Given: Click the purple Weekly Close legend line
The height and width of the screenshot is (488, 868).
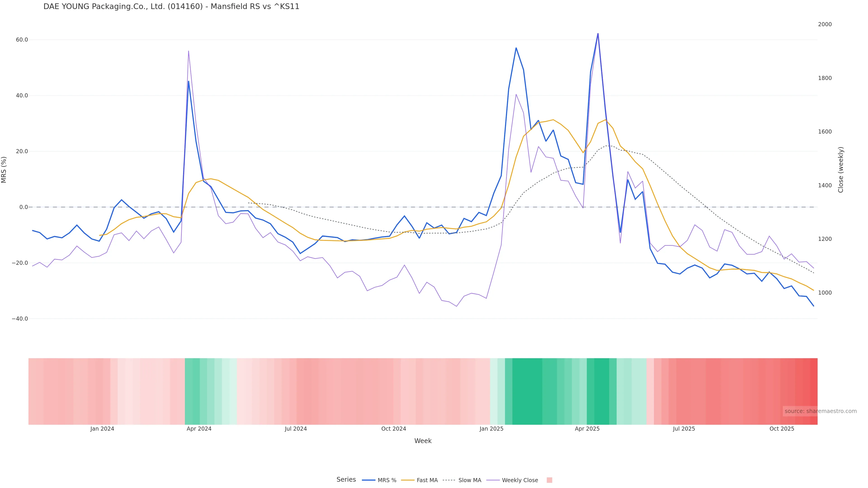Looking at the screenshot, I should point(493,480).
